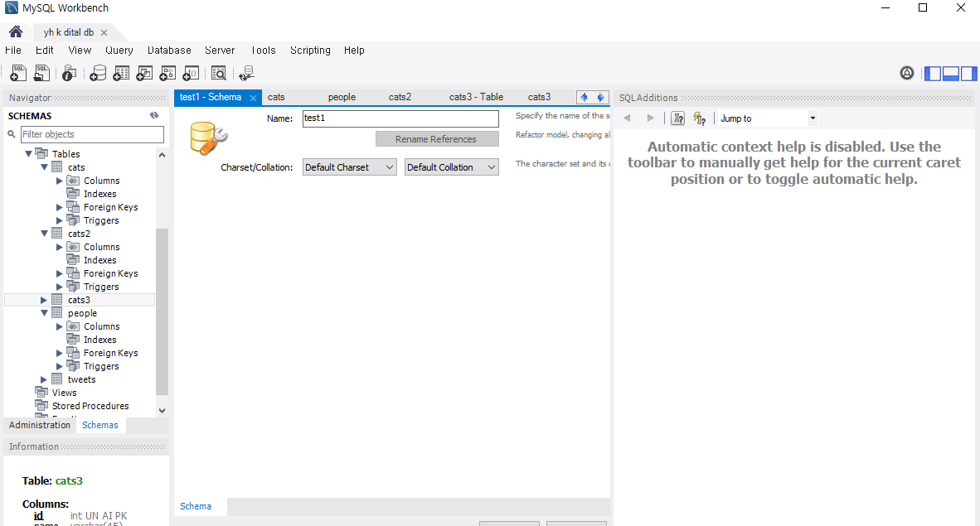The image size is (980, 526).
Task: Open an SQL script file icon
Action: pos(41,73)
